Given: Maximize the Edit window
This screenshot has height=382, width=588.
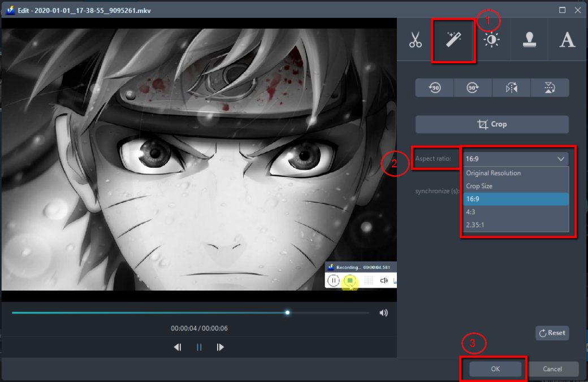Looking at the screenshot, I should coord(562,10).
